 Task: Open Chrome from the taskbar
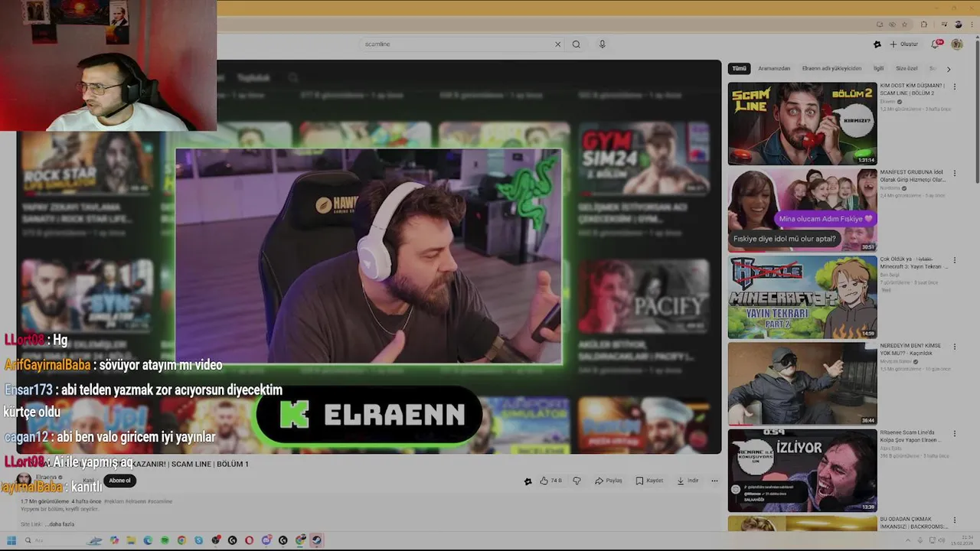tap(181, 540)
